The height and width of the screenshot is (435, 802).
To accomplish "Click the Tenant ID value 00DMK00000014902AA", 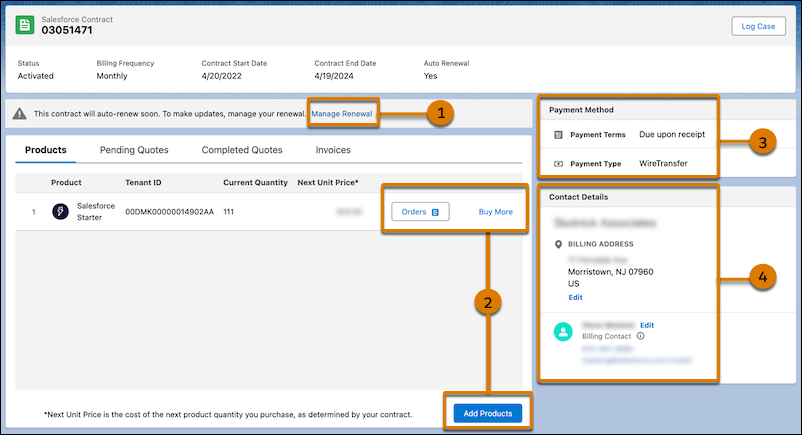I will coord(169,212).
